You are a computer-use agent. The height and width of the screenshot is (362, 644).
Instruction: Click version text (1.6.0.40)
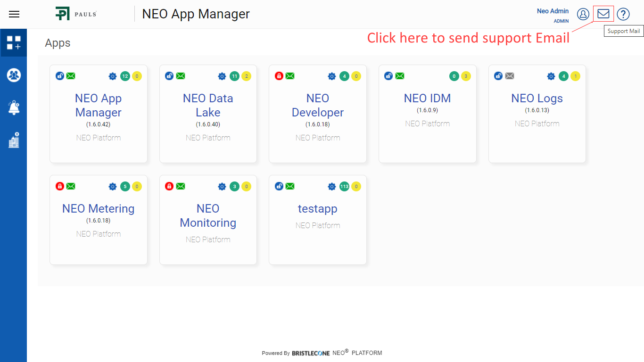coord(208,124)
